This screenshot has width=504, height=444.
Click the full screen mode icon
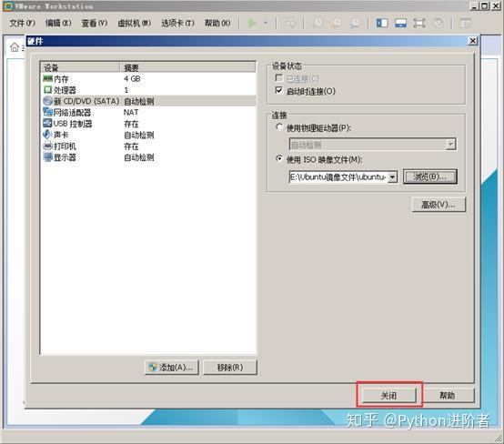pos(419,23)
